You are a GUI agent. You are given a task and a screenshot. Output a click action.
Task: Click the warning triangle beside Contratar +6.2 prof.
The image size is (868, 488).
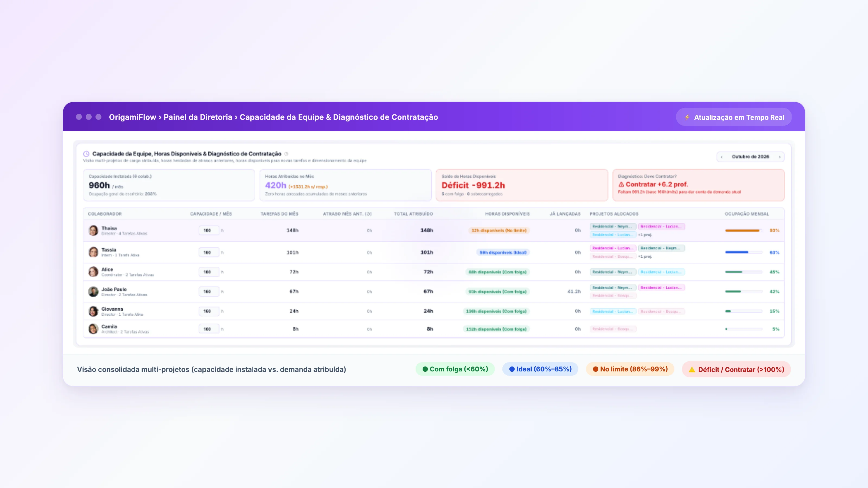pos(621,185)
